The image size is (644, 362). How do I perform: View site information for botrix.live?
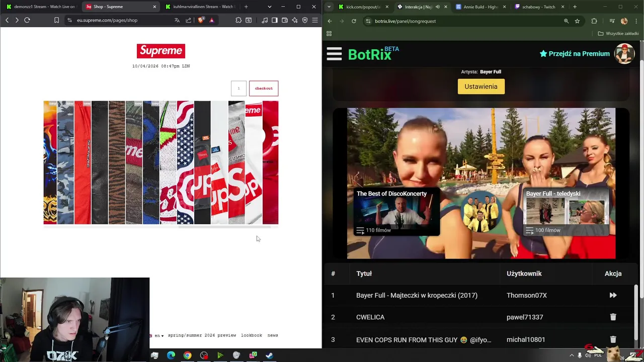[x=368, y=21]
